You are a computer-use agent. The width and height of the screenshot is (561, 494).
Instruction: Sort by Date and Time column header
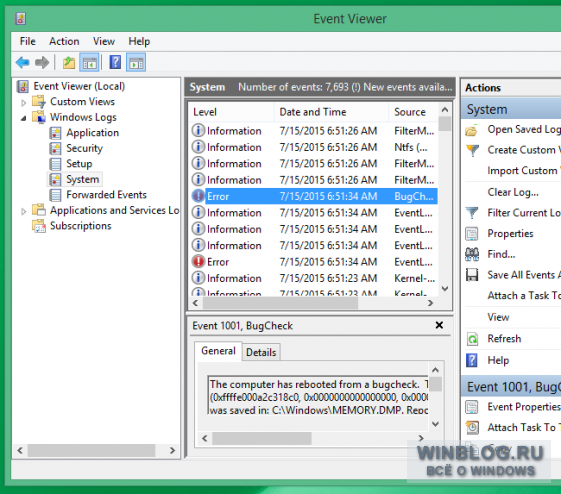pos(331,112)
